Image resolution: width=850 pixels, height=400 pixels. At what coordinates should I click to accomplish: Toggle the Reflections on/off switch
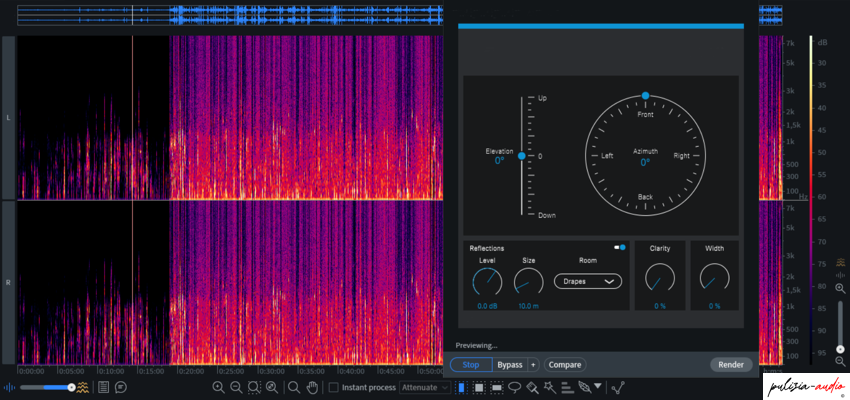tap(620, 248)
